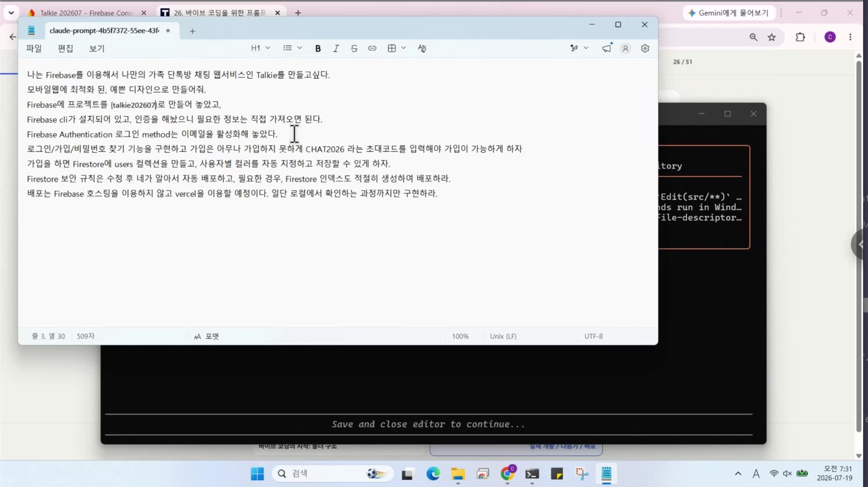
Task: Click the line starting '모바일웹에 최적화 된'
Action: [x=117, y=89]
